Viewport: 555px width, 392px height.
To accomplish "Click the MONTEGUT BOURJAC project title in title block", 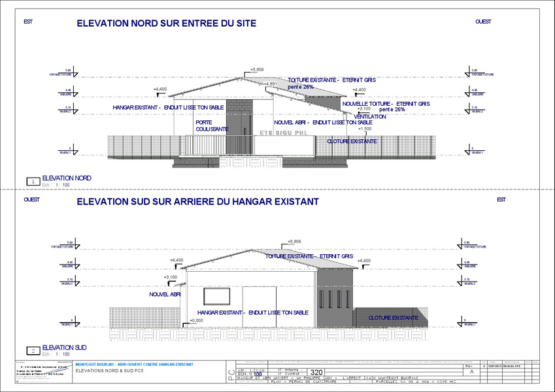I will click(134, 363).
